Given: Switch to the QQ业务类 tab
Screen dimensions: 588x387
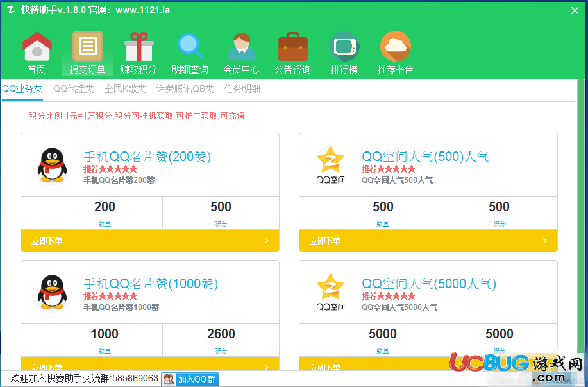Looking at the screenshot, I should tap(22, 89).
